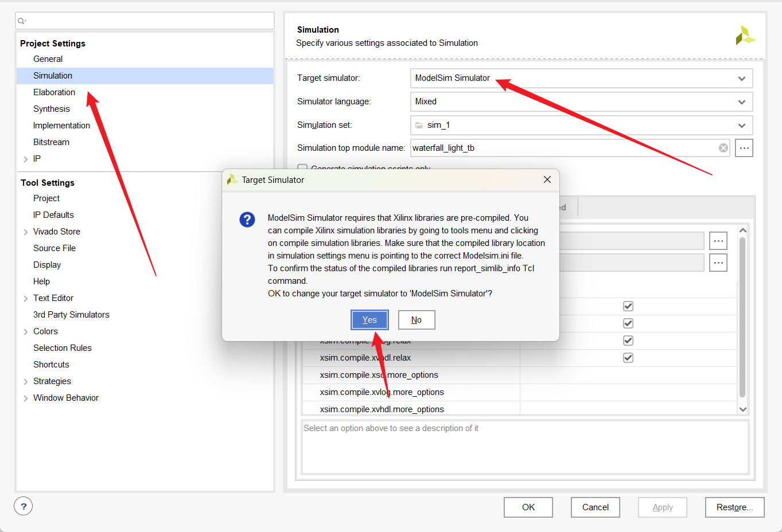Expand the Colors node

tap(25, 331)
